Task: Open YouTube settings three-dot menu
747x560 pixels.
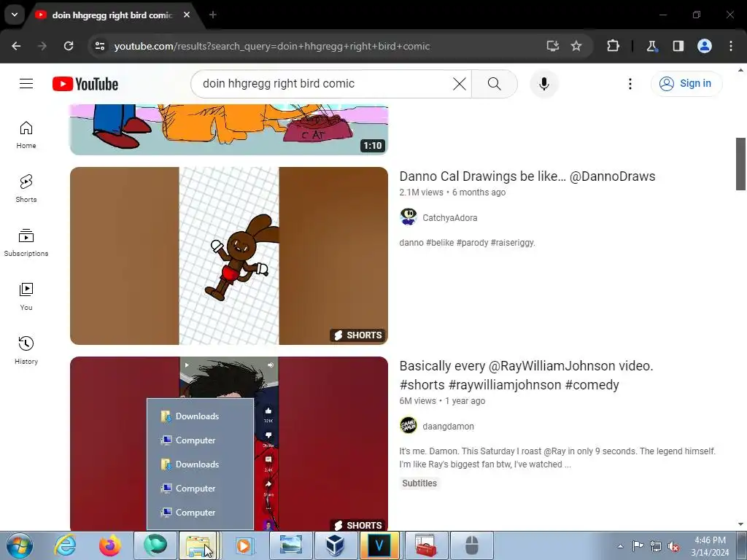Action: pyautogui.click(x=630, y=84)
